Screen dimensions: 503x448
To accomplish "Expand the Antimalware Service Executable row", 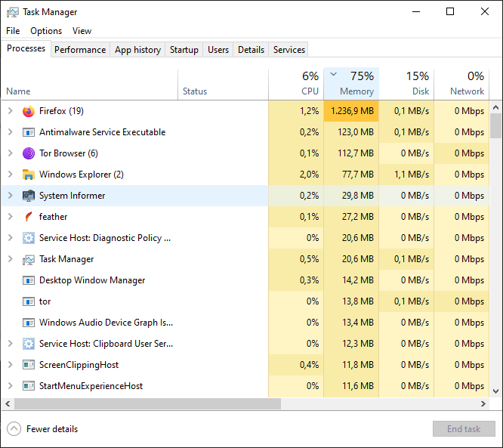I will 11,132.
